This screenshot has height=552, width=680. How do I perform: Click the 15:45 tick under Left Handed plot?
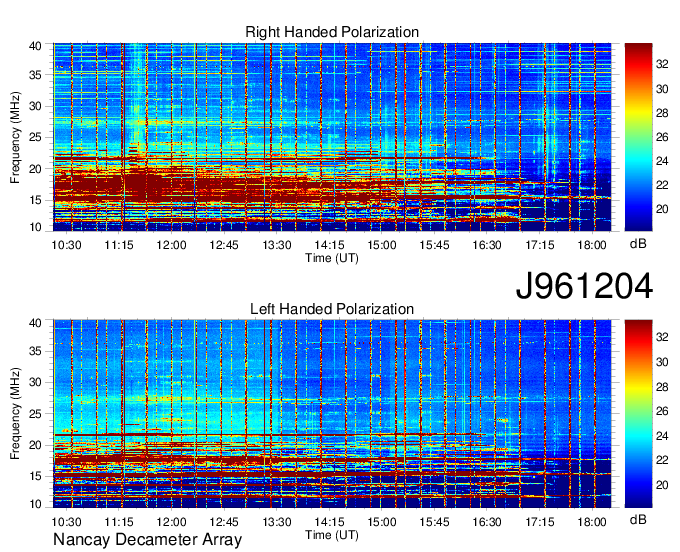click(434, 522)
